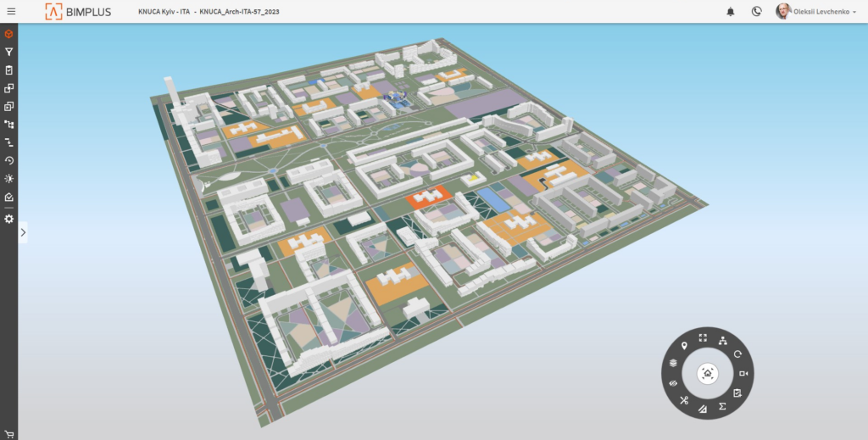
Task: Select the orange 3D cube model icon
Action: click(8, 34)
